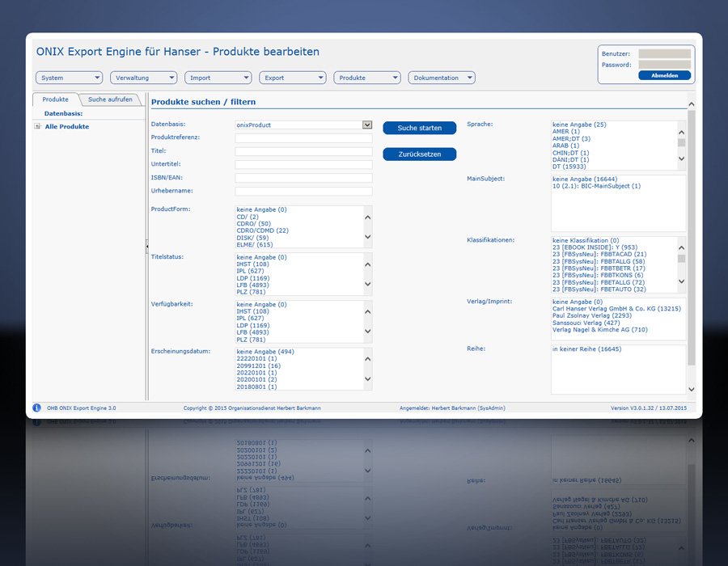
Task: Expand the Alle Produkte tree node
Action: pos(37,126)
